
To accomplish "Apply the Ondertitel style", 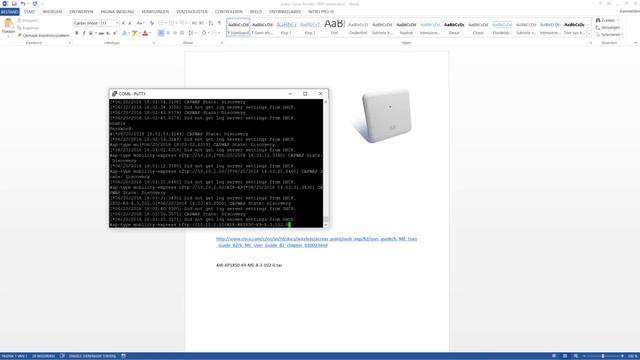I will (x=358, y=27).
